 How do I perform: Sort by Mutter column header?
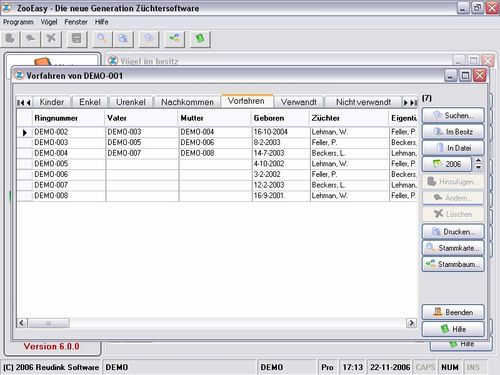pos(215,118)
